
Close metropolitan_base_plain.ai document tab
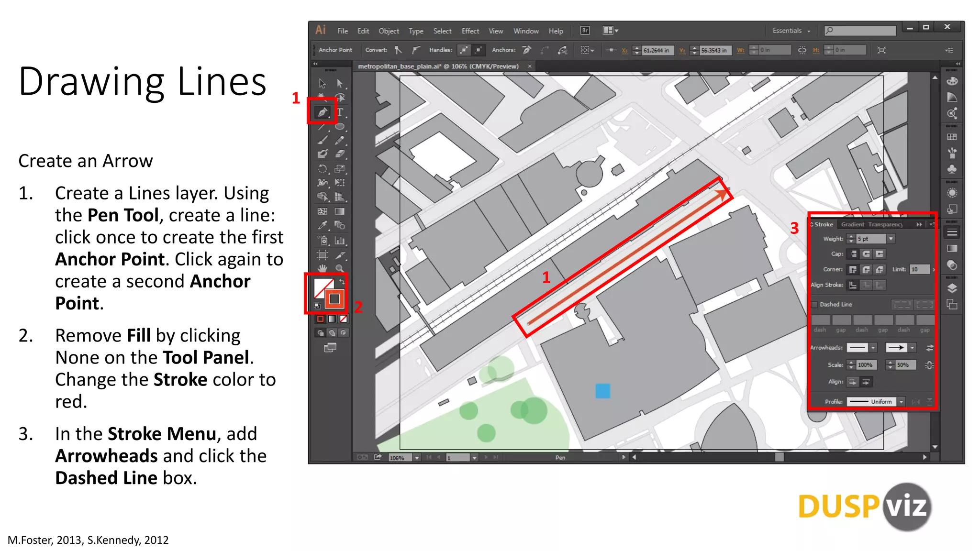(x=530, y=66)
